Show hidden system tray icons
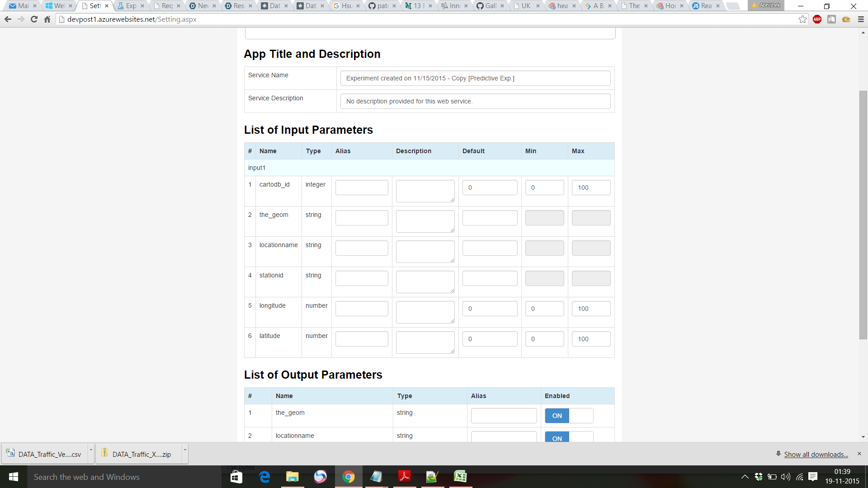 pyautogui.click(x=745, y=477)
